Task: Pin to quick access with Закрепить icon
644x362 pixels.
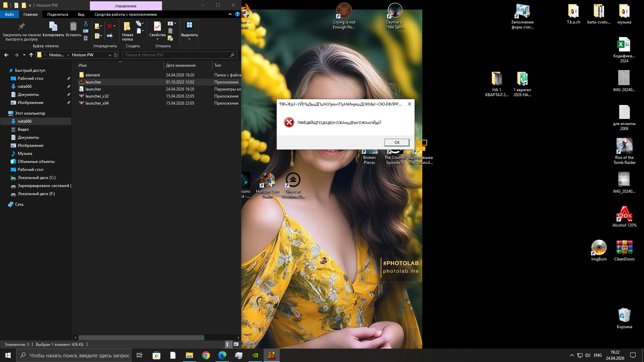Action: pos(22,31)
